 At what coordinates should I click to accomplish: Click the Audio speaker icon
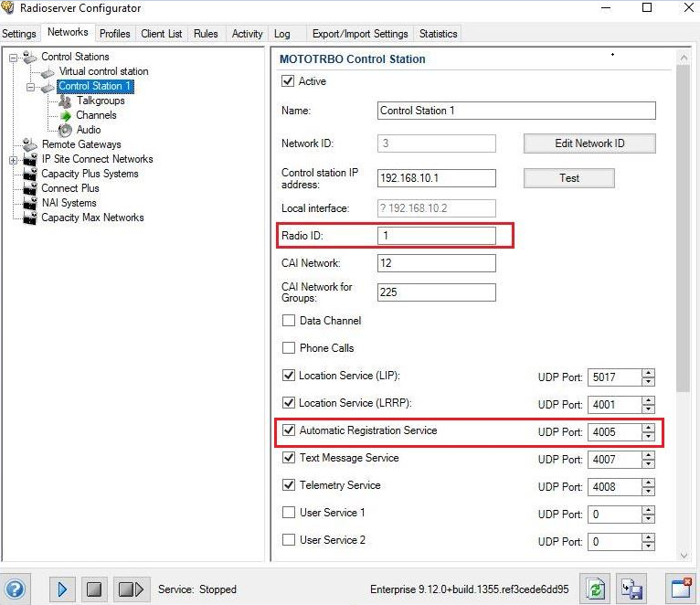point(65,130)
